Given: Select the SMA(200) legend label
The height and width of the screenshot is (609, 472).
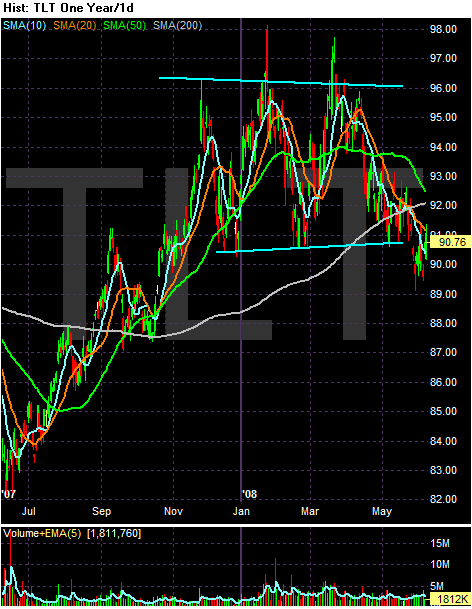Looking at the screenshot, I should click(178, 26).
